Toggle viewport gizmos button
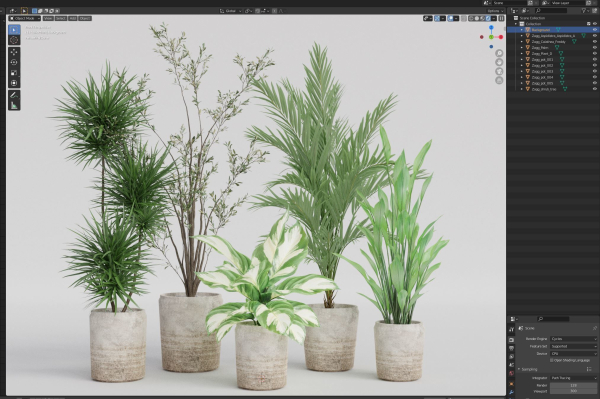 coord(437,18)
